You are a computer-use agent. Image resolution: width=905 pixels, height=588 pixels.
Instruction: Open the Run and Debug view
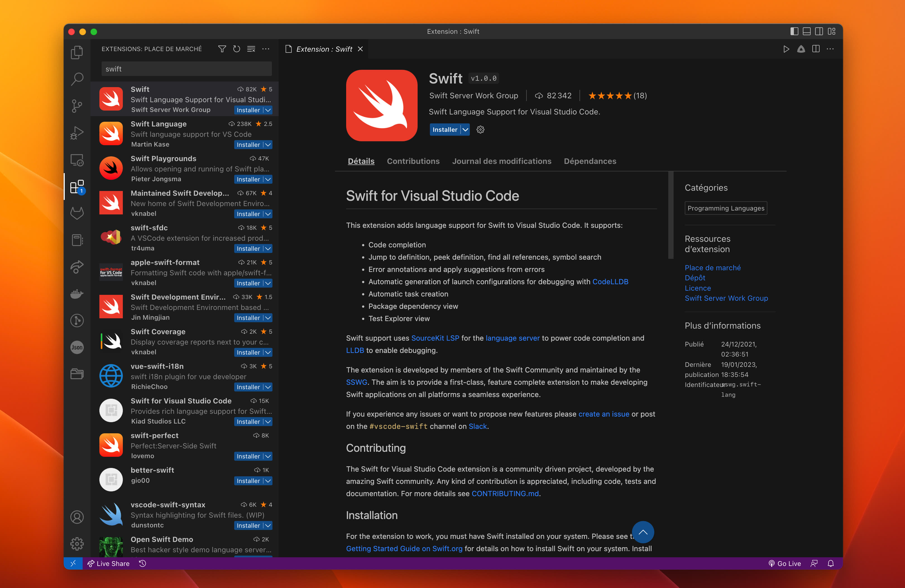[x=77, y=133]
